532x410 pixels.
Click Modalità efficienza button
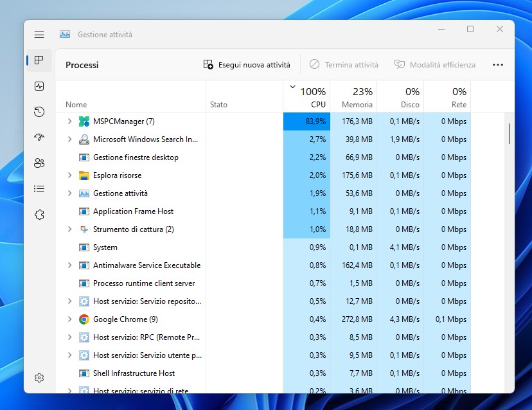pos(434,65)
